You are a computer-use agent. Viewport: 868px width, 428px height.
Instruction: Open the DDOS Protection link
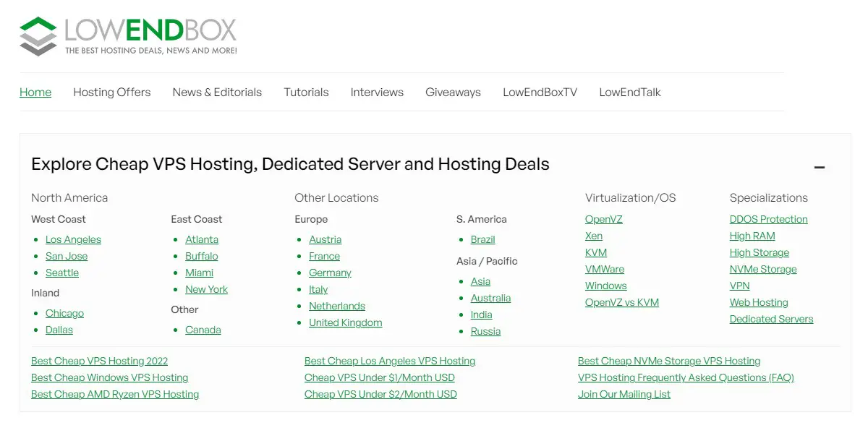coord(769,219)
